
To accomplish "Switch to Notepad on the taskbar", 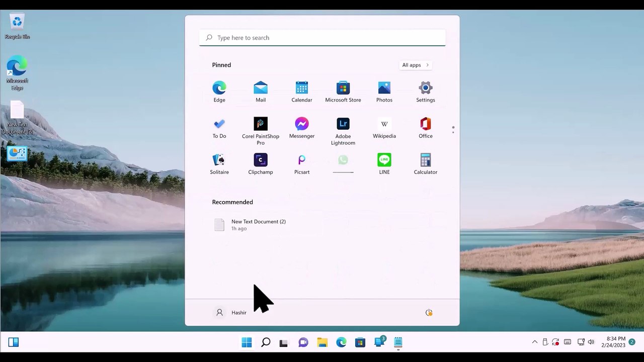I will coord(398,342).
